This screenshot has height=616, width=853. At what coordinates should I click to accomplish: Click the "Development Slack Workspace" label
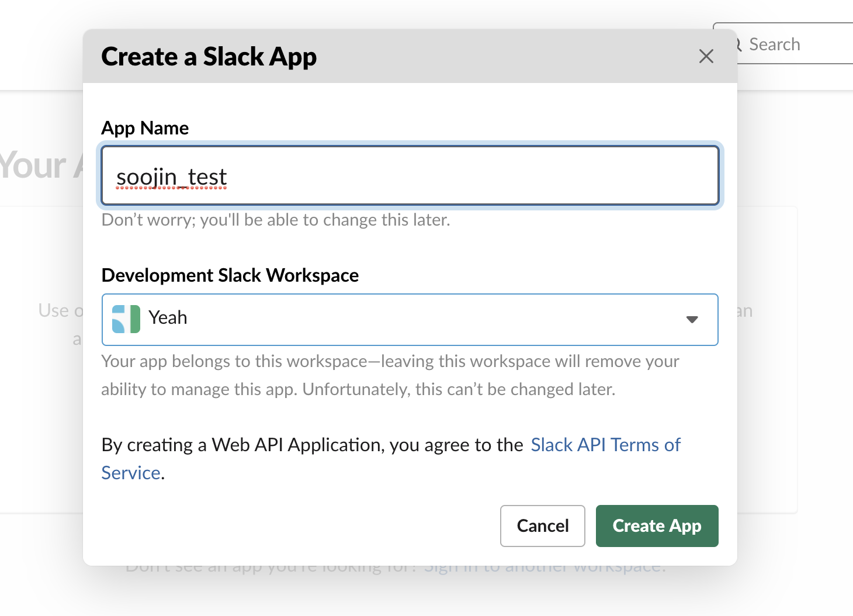[x=230, y=275]
